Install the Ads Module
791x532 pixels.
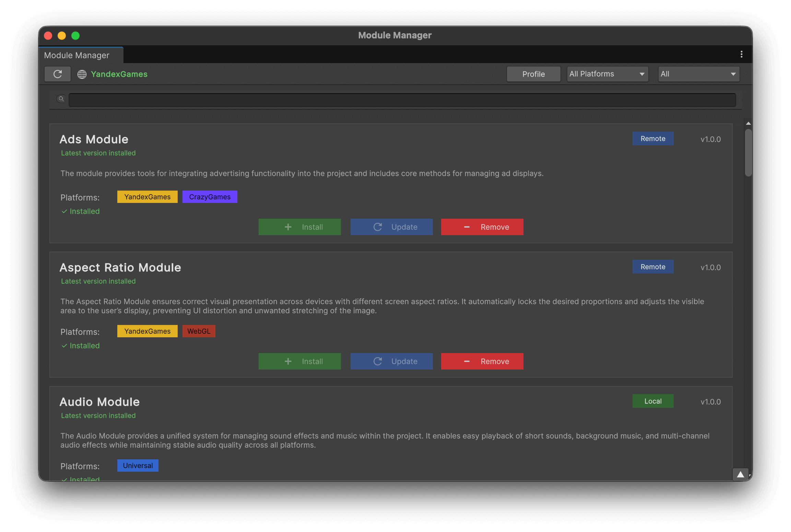[299, 227]
